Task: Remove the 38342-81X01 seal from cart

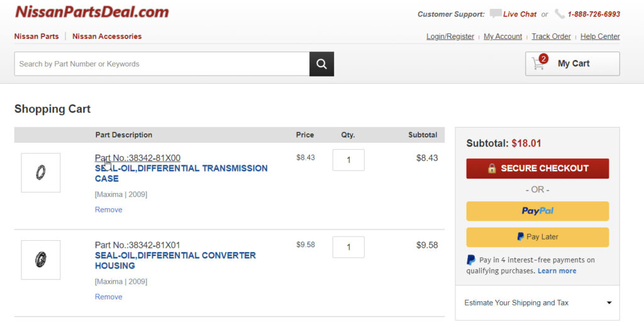Action: [x=109, y=297]
